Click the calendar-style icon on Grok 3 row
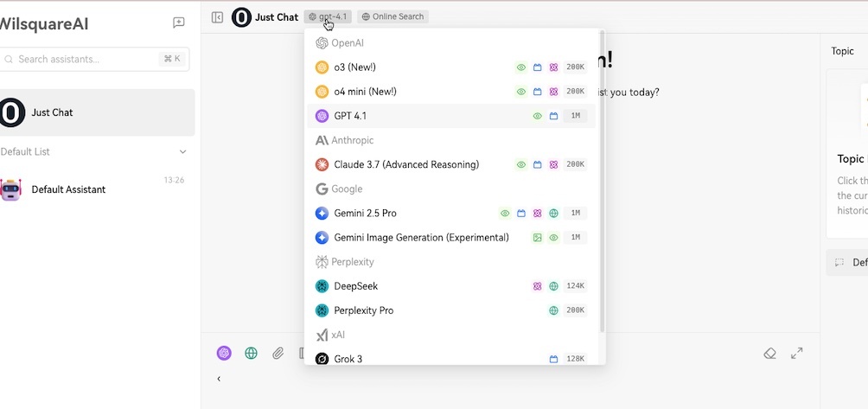Viewport: 868px width, 409px height. tap(553, 359)
